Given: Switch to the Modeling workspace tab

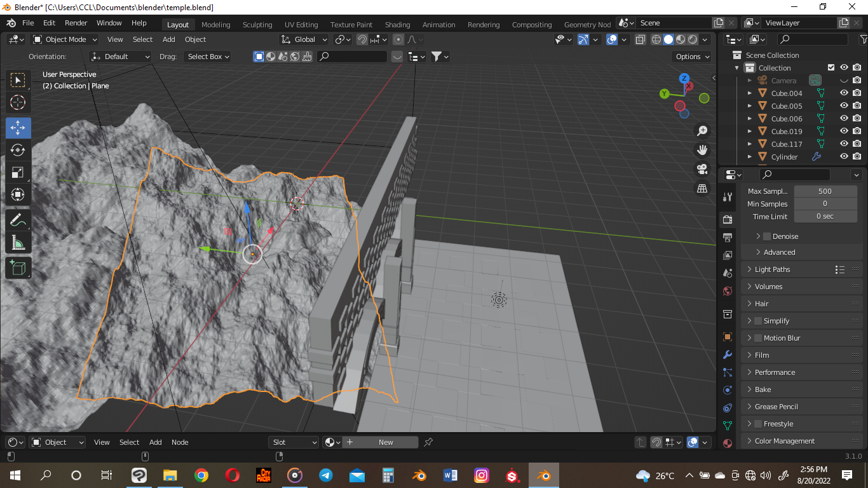Looking at the screenshot, I should point(216,25).
